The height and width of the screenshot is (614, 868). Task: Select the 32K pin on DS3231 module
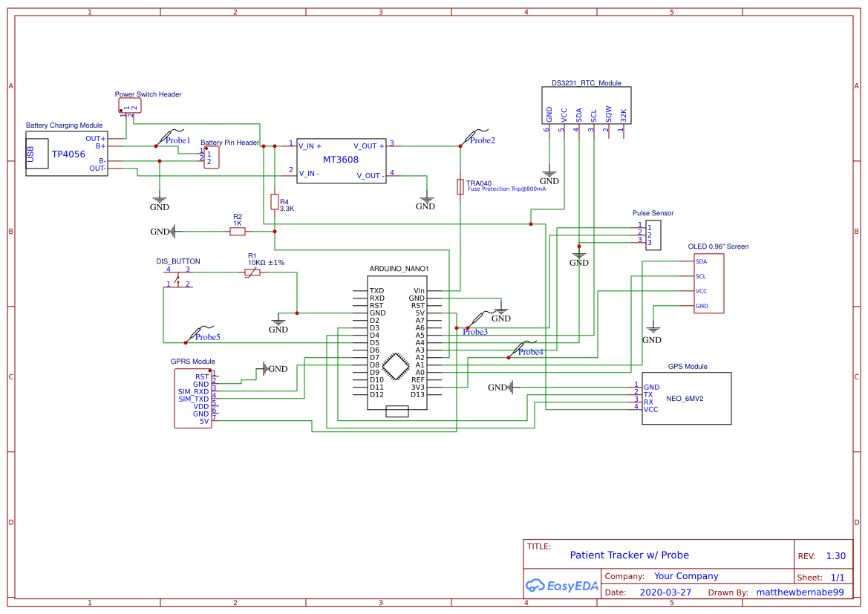tap(623, 115)
